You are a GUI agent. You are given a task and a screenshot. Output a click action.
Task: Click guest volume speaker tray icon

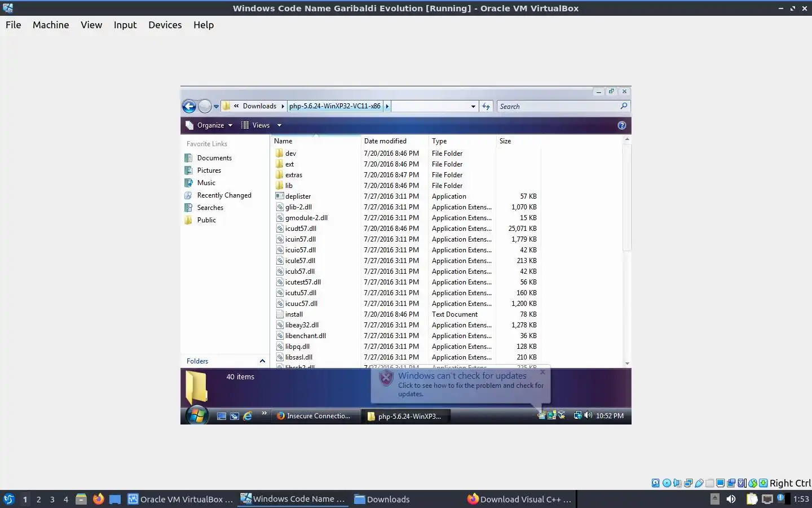pyautogui.click(x=588, y=415)
